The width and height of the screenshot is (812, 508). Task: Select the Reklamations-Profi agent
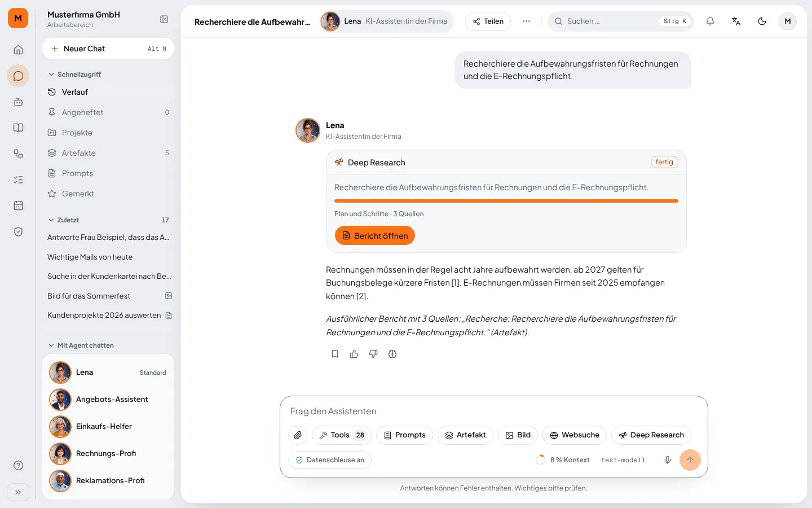point(108,481)
